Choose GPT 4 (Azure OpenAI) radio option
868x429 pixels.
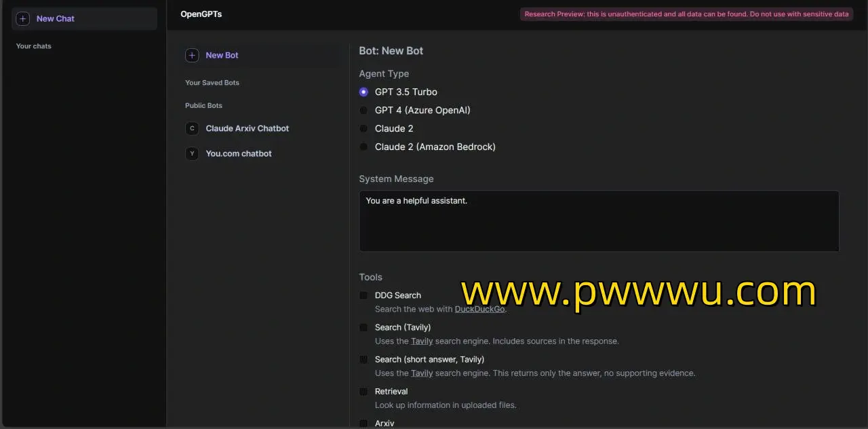(363, 111)
